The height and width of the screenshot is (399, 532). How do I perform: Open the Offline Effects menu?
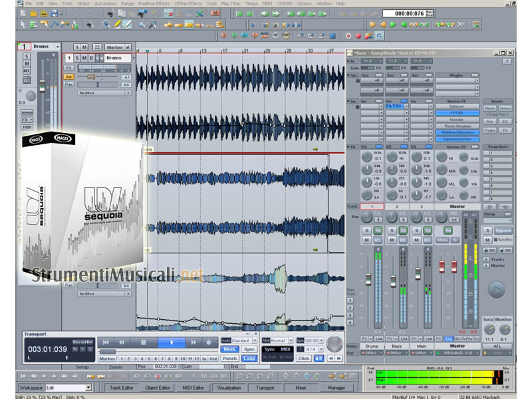point(188,3)
